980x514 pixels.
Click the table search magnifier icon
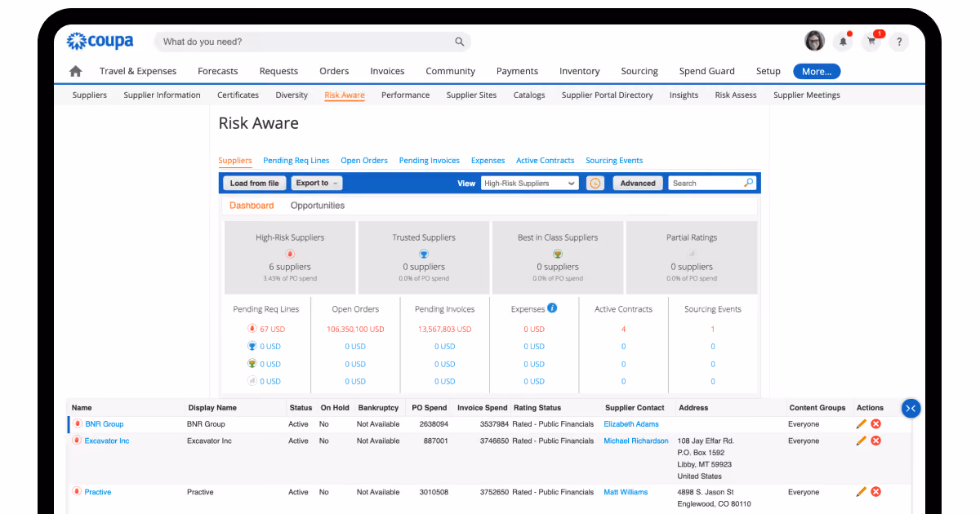point(749,183)
